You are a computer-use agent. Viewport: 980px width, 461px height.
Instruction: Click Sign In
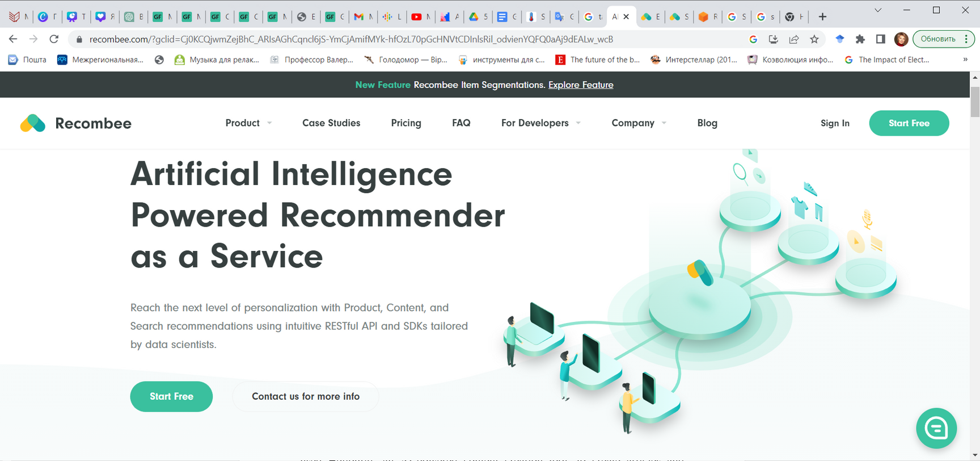pos(835,123)
